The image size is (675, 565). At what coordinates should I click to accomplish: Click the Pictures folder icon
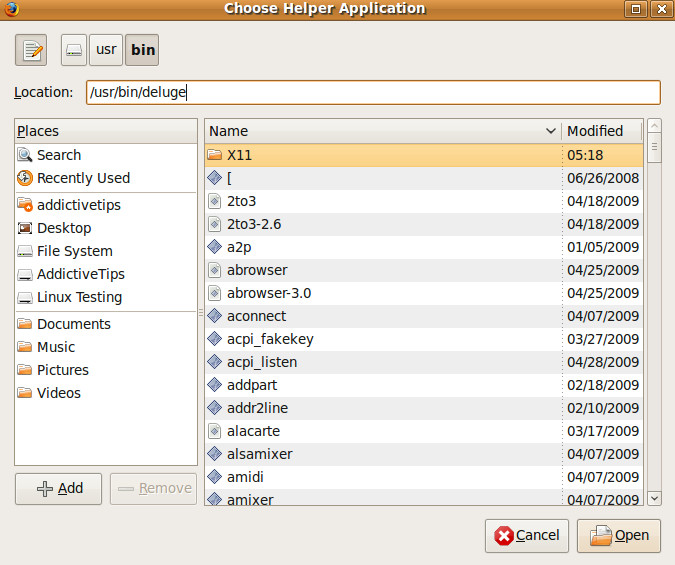pos(25,369)
